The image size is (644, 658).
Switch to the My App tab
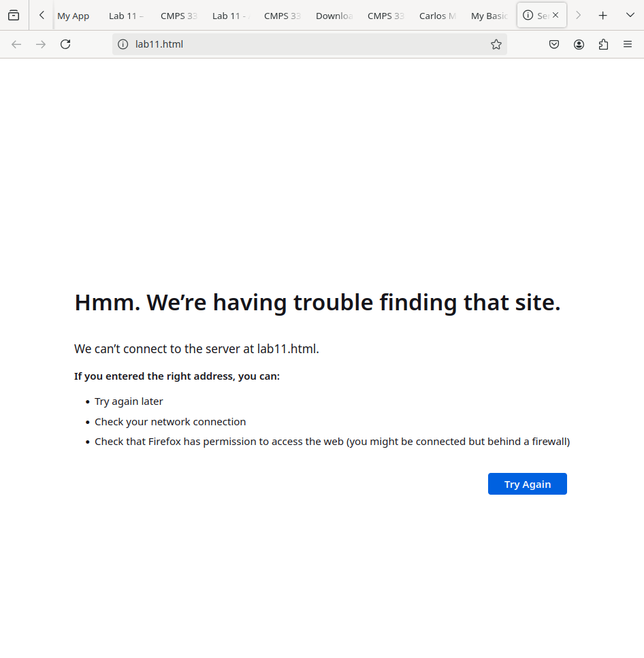[74, 16]
